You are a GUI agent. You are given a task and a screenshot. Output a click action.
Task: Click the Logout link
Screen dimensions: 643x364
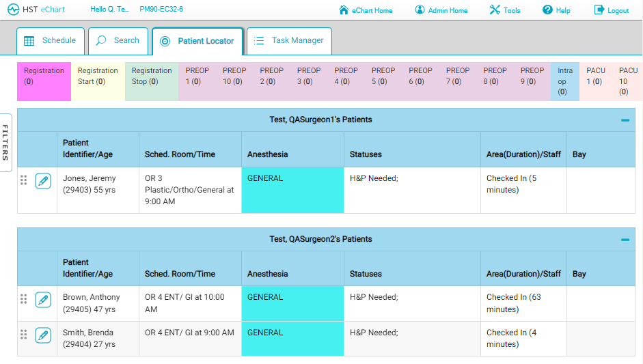click(x=611, y=10)
